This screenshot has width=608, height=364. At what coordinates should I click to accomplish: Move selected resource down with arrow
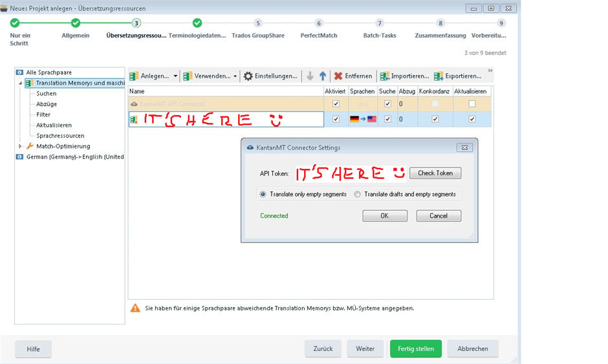click(310, 76)
